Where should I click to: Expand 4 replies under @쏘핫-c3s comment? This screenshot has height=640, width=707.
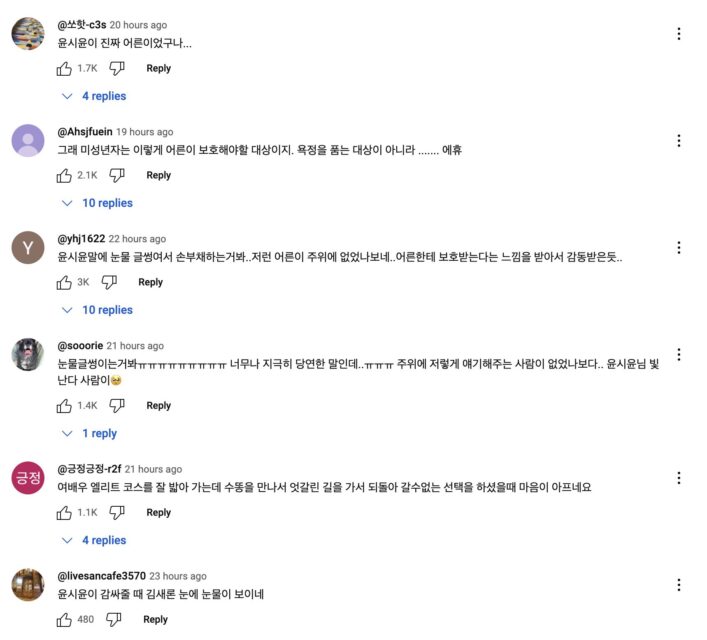coord(94,96)
